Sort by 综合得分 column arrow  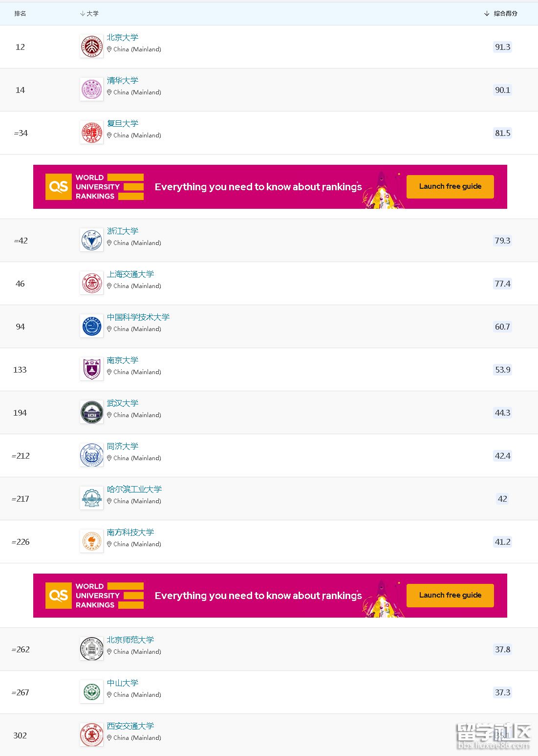click(487, 14)
